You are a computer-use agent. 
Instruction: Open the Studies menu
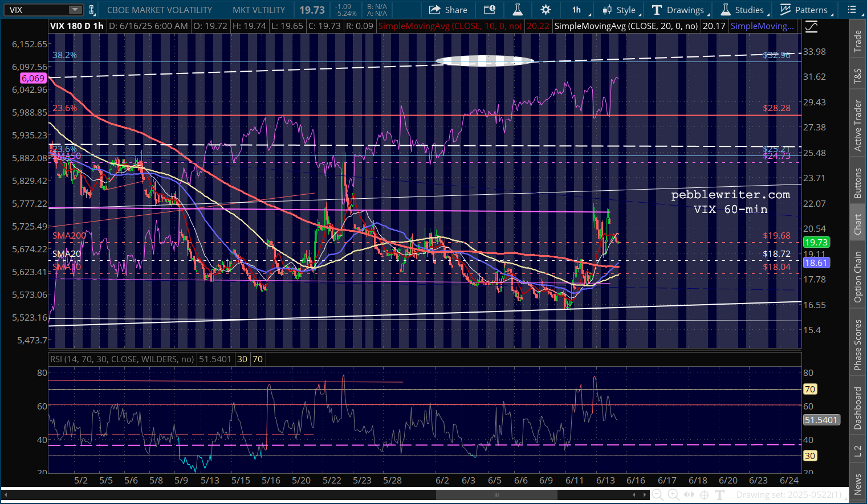[743, 10]
